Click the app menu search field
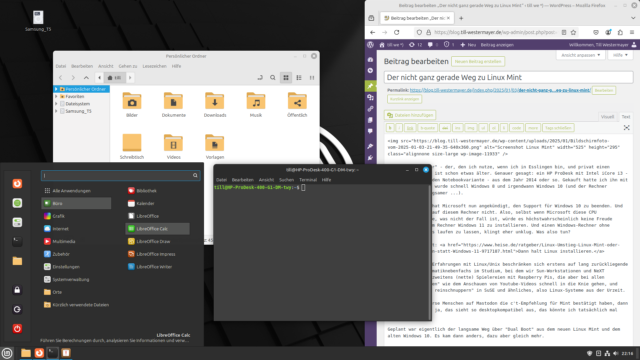Screen dimensions: 640x360 [x=120, y=176]
